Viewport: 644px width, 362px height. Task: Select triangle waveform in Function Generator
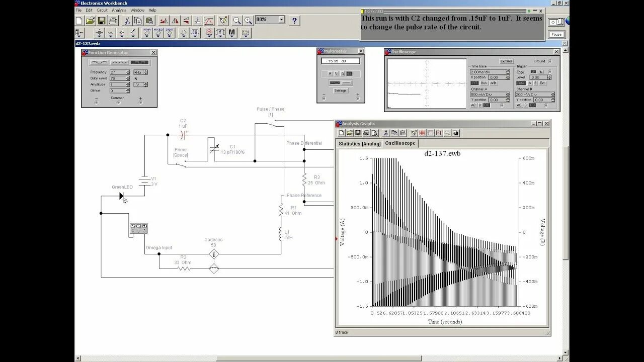(119, 62)
